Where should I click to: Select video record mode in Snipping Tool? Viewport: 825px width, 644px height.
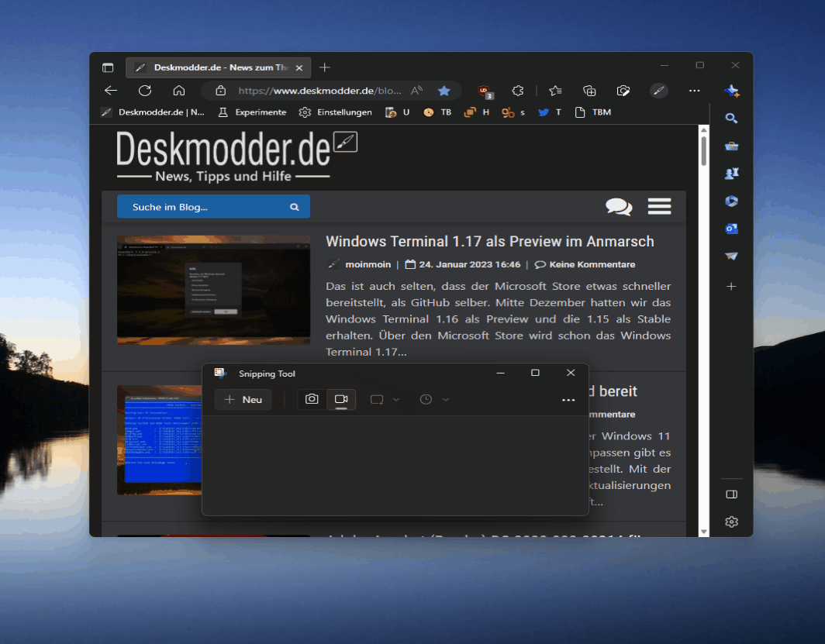[341, 400]
